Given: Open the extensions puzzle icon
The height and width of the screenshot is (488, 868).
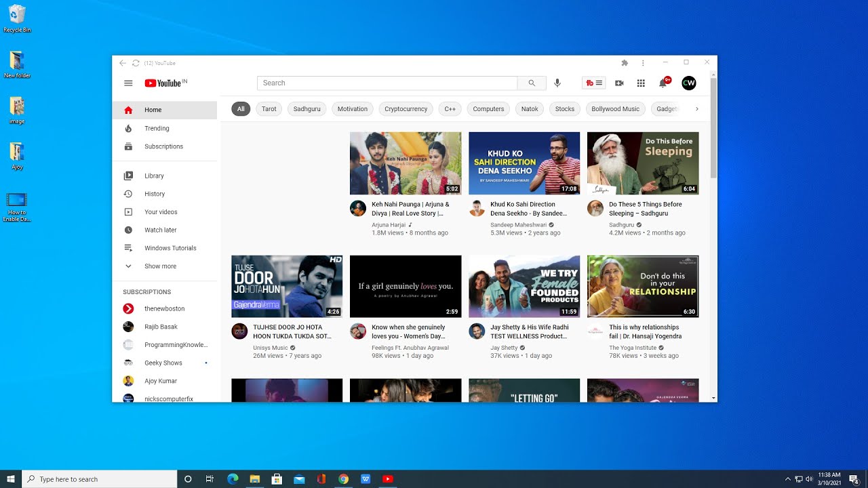Looking at the screenshot, I should pyautogui.click(x=625, y=63).
